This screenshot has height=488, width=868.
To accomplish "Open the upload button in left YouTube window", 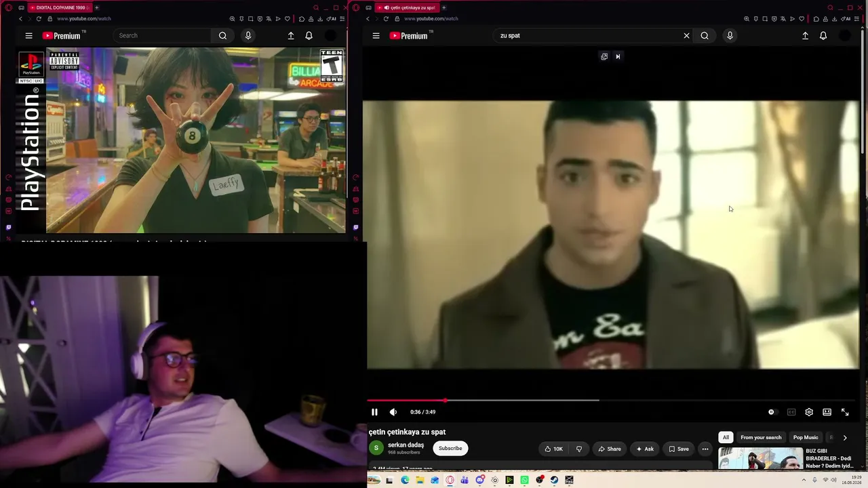I will 291,36.
